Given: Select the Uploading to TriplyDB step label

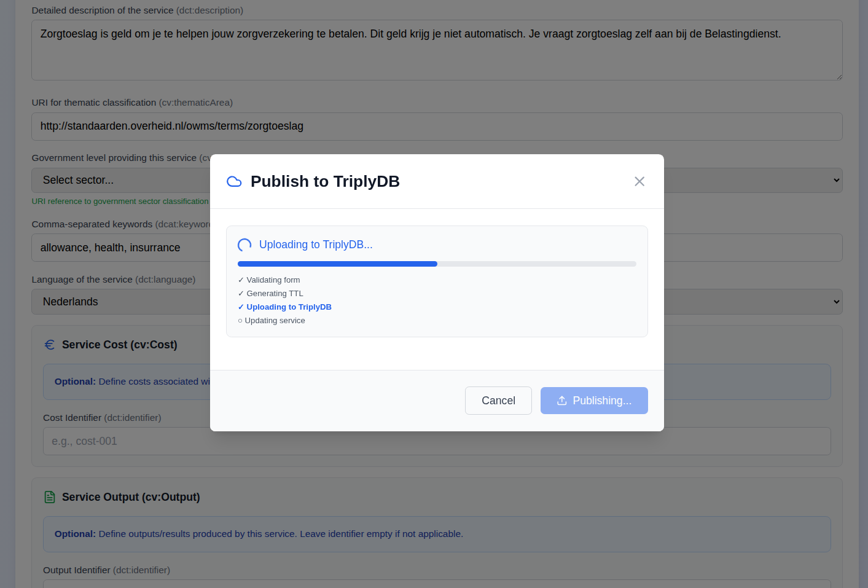Looking at the screenshot, I should (289, 307).
